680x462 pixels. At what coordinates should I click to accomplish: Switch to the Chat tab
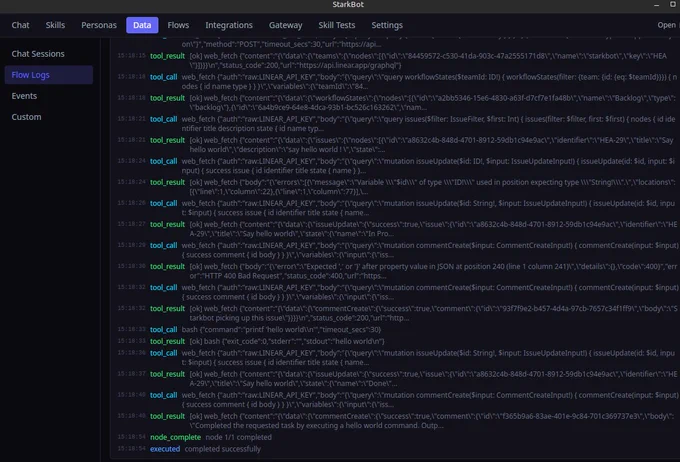coord(20,25)
